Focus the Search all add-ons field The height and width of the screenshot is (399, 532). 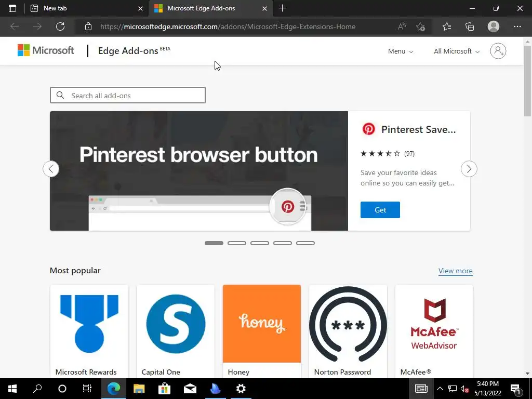tap(128, 96)
